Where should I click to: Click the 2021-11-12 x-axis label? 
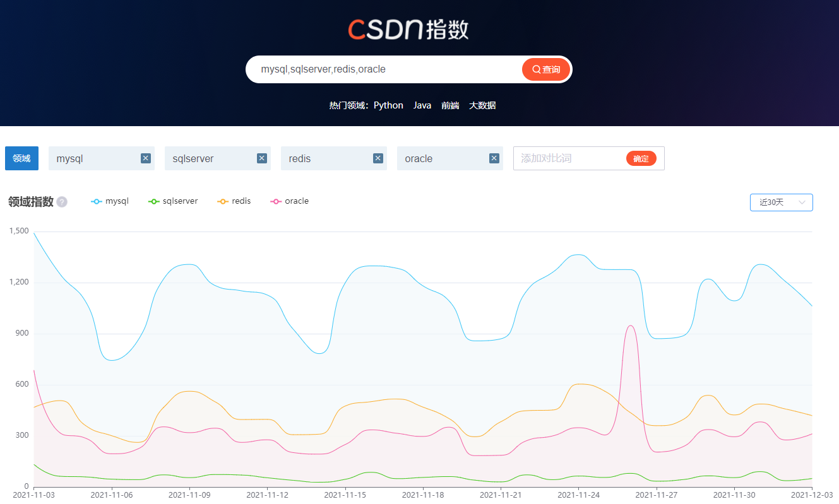pos(267,495)
